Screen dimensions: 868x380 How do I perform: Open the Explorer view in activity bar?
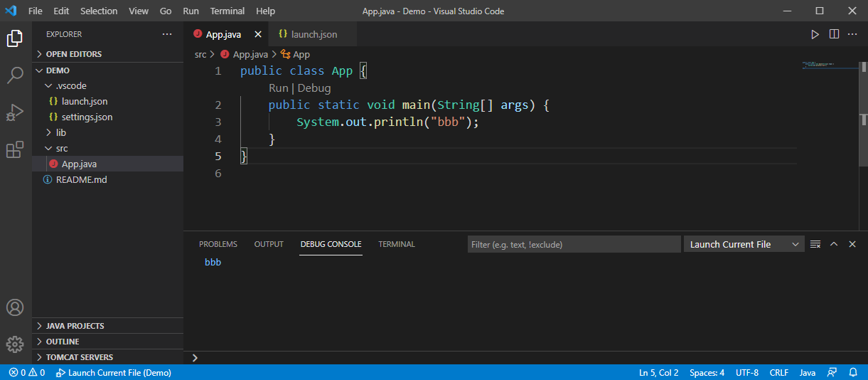pyautogui.click(x=15, y=38)
